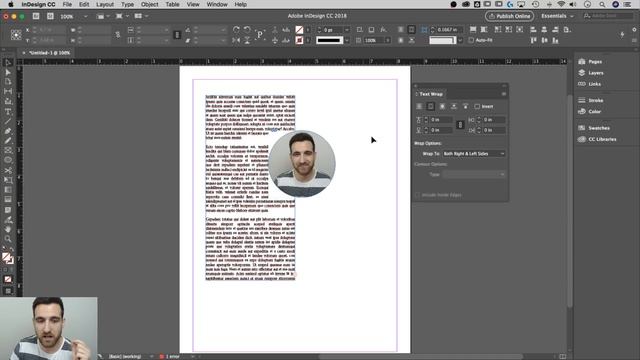Choose No text wrap option

click(x=419, y=107)
